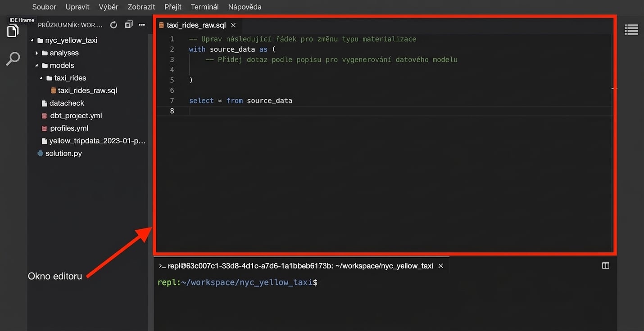Open the yellow_tripdata_2023-01 file
The image size is (644, 331).
pyautogui.click(x=97, y=141)
